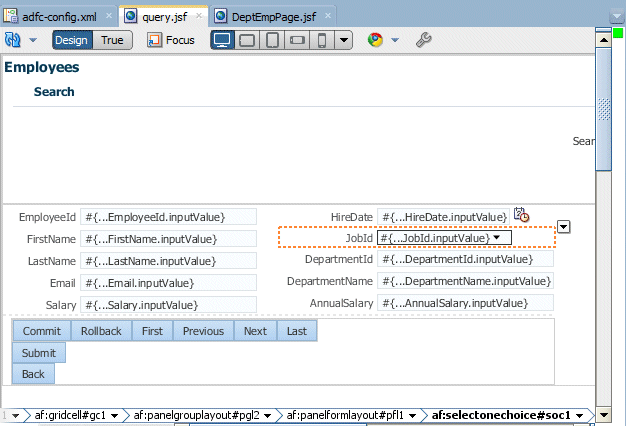
Task: Click the Last navigation button
Action: [297, 331]
